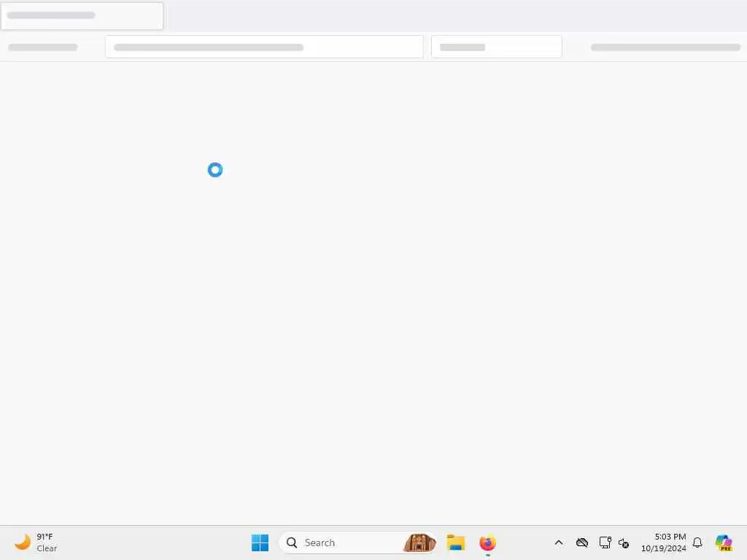Click the taskbar Search box
The width and height of the screenshot is (747, 560).
(x=357, y=542)
